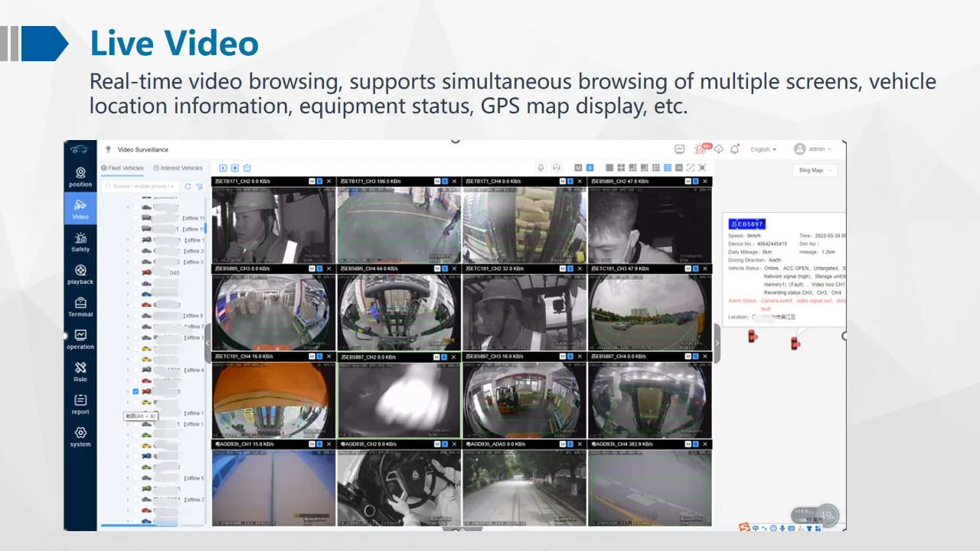Toggle main stream M in top toolbar

(x=580, y=168)
